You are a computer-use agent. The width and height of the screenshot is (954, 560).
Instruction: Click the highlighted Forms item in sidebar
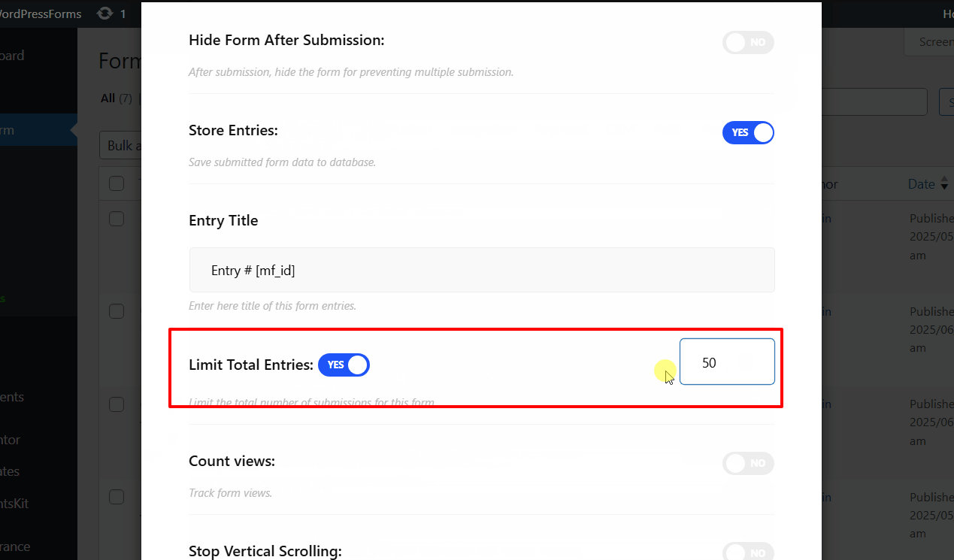[15, 129]
